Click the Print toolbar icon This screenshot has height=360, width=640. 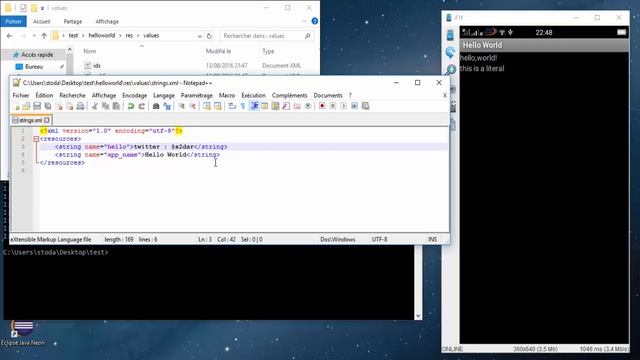[x=80, y=106]
